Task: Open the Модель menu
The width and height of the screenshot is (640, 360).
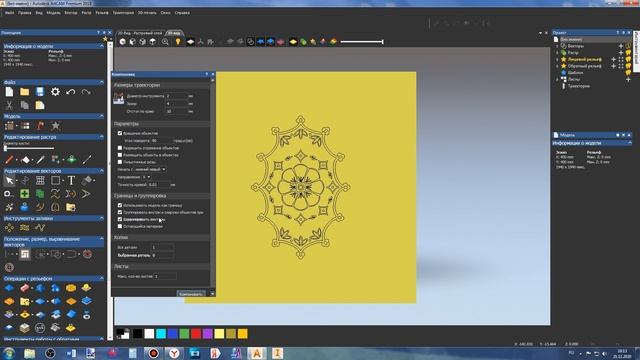Action: point(53,13)
